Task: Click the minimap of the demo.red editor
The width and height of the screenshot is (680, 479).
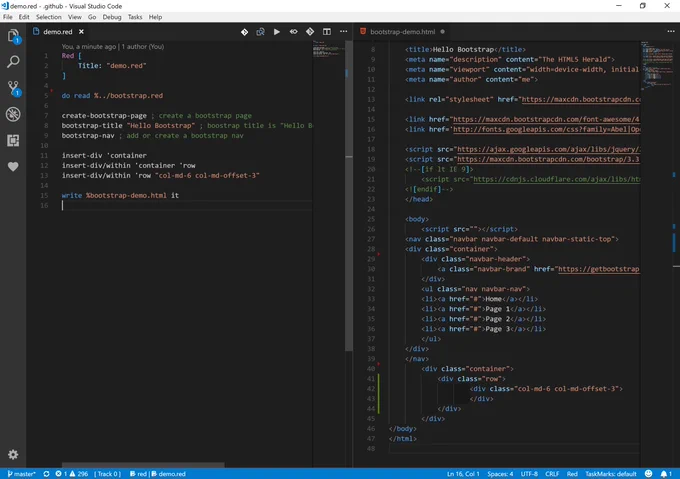Action: point(328,51)
